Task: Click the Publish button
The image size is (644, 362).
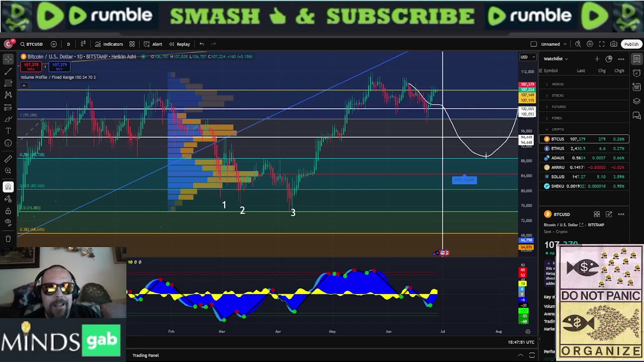Action: [x=631, y=44]
